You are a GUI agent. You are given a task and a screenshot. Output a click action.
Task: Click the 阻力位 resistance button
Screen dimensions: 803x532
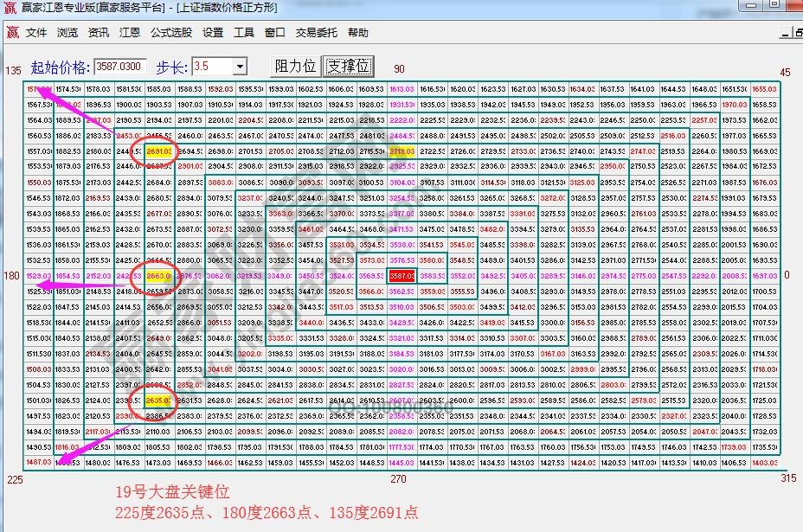(x=294, y=66)
